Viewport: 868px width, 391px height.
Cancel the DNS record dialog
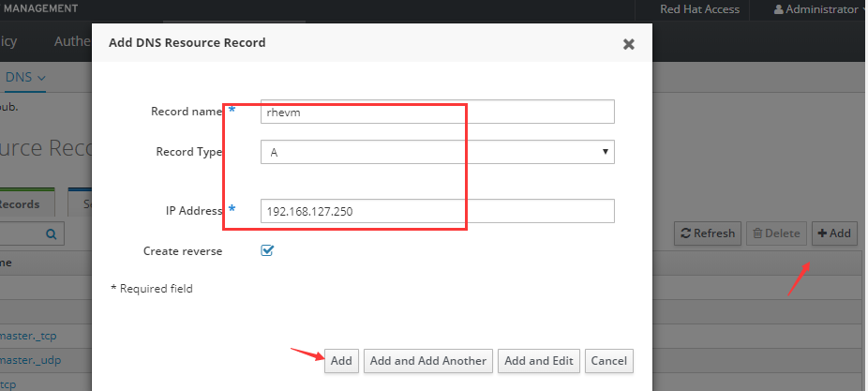[x=609, y=361]
